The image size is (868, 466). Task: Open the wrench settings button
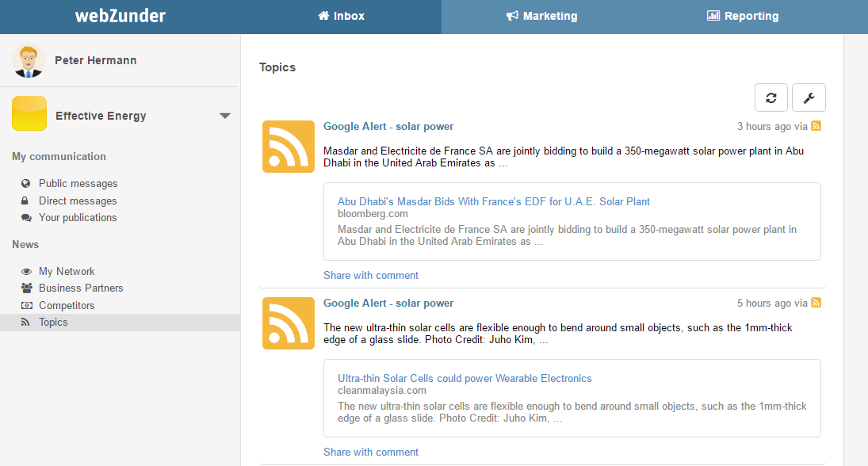coord(809,97)
